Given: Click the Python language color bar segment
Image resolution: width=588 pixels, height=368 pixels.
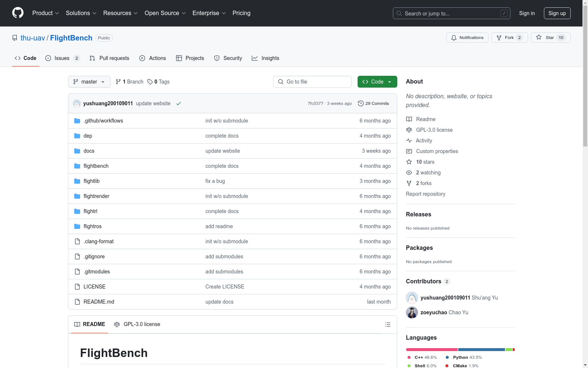Looking at the screenshot, I should point(481,350).
